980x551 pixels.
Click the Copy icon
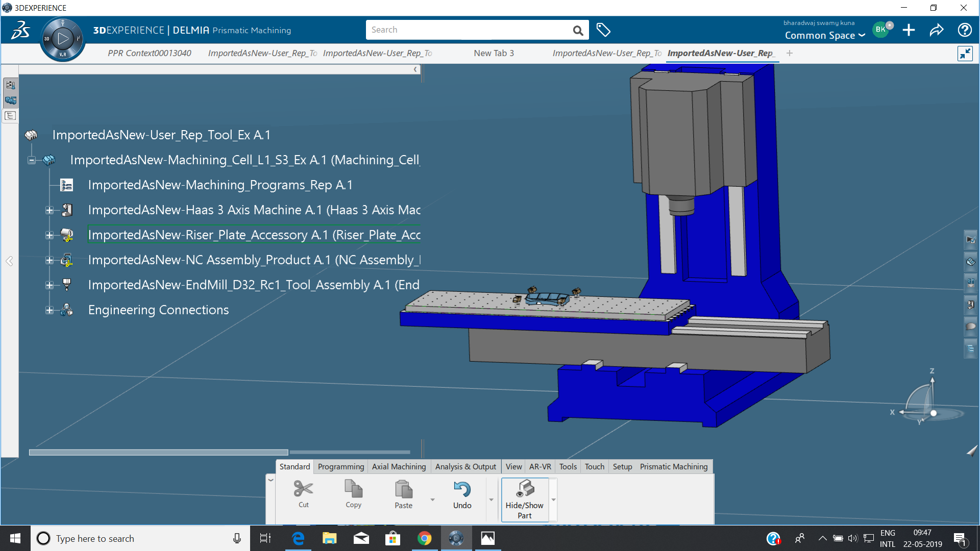click(x=353, y=489)
